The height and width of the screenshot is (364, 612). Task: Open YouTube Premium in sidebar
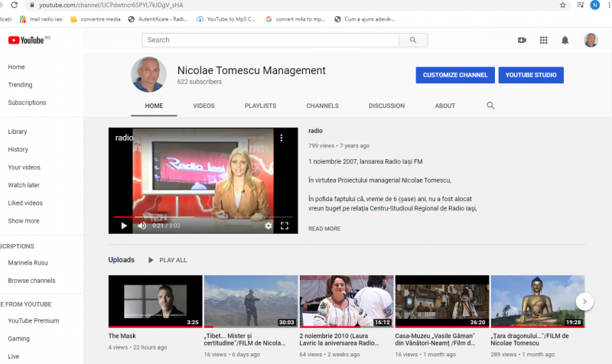(34, 320)
